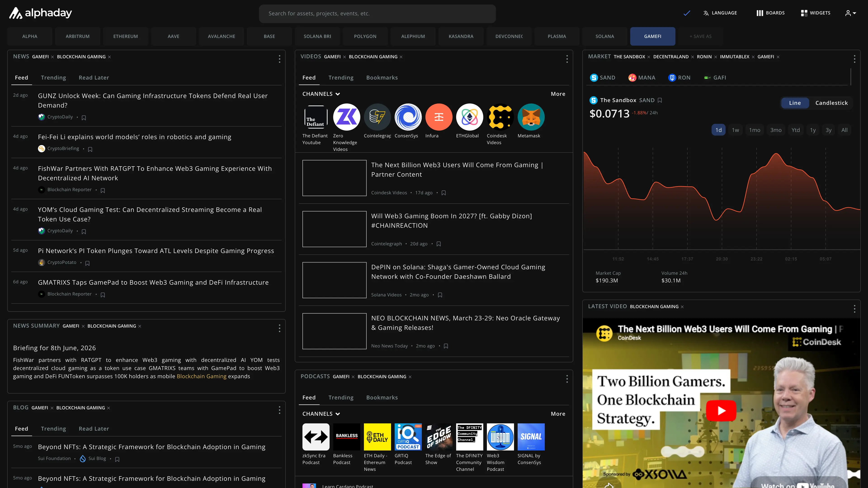Open the Widgets library

[815, 13]
